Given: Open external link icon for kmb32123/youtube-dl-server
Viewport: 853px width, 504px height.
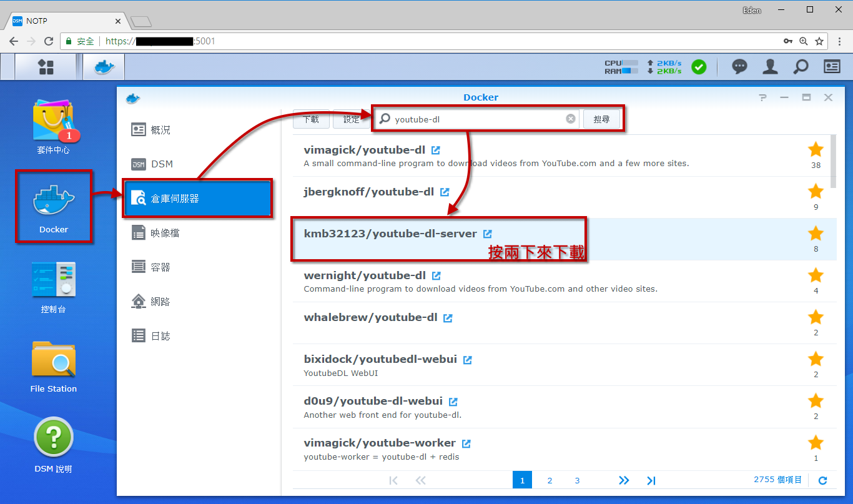Looking at the screenshot, I should coord(488,234).
